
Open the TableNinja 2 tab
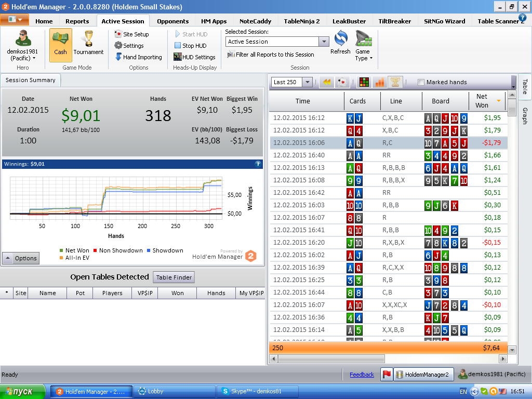point(302,21)
